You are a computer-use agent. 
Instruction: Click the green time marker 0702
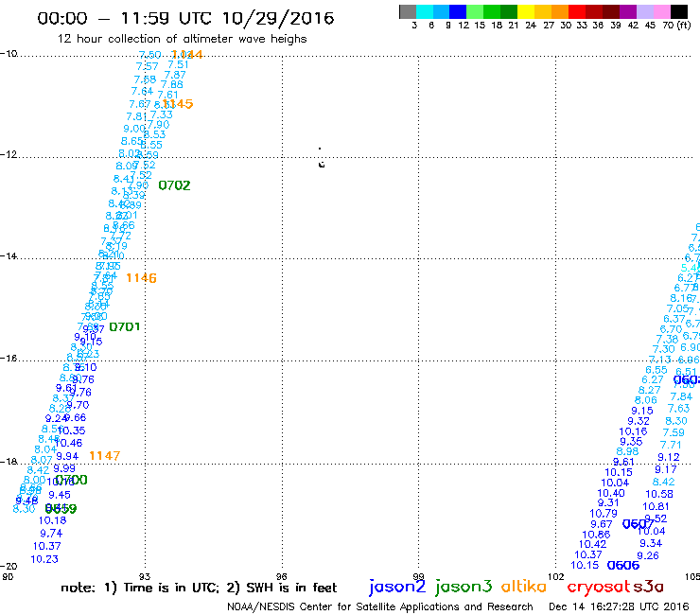coord(174,185)
